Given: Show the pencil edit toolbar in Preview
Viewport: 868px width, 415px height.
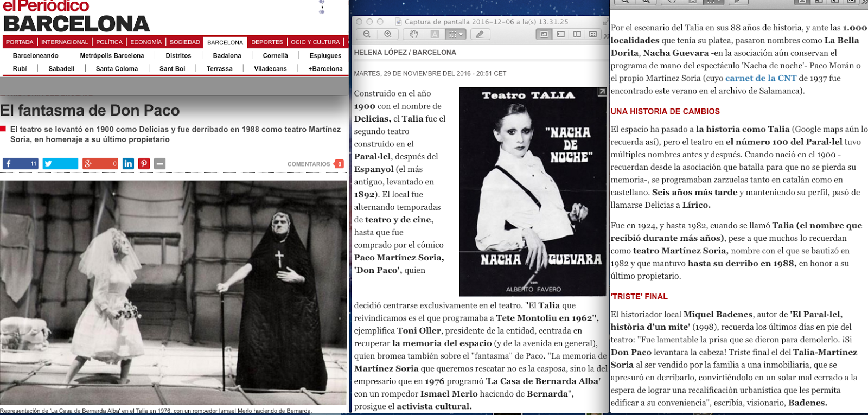Looking at the screenshot, I should tap(480, 34).
